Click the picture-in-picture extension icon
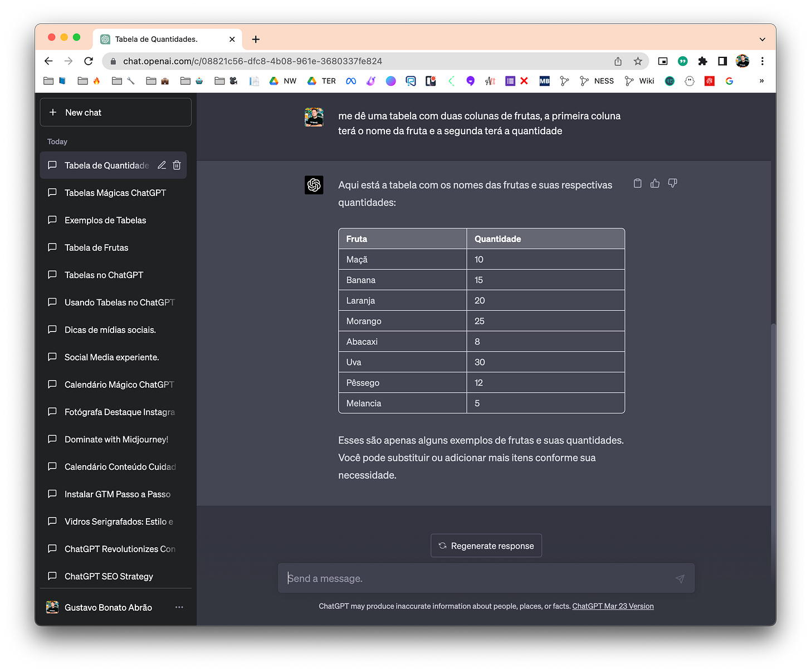This screenshot has height=672, width=811. [x=663, y=61]
